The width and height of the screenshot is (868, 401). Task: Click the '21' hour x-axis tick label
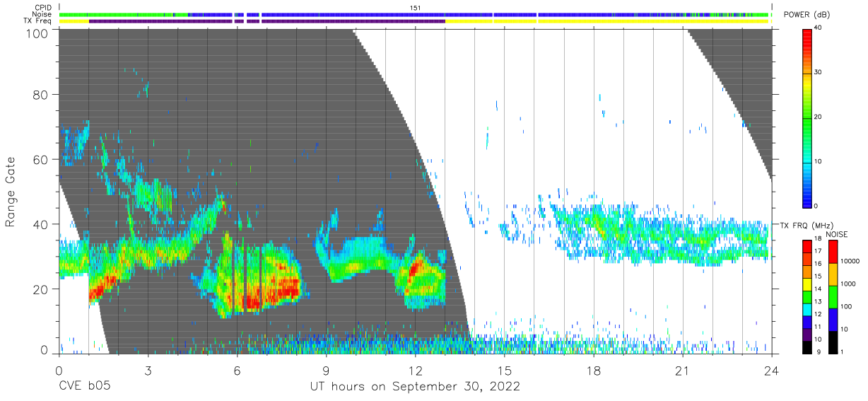tap(683, 370)
